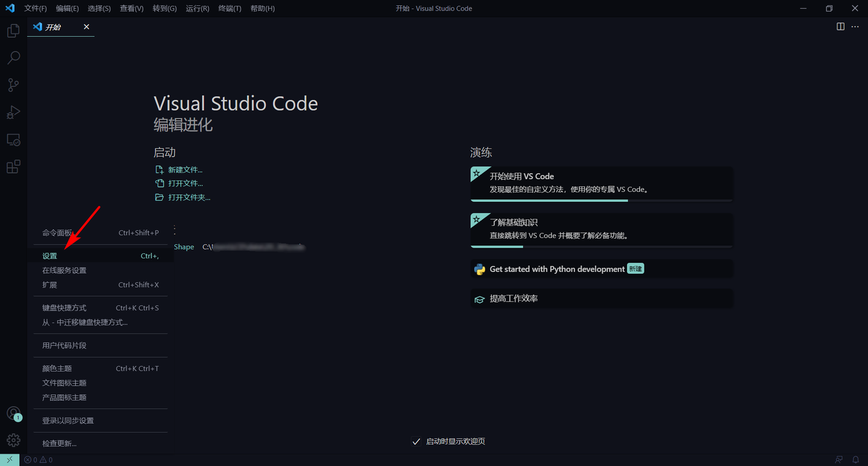This screenshot has height=466, width=868.
Task: Open the Explorer view in activity bar
Action: click(13, 31)
